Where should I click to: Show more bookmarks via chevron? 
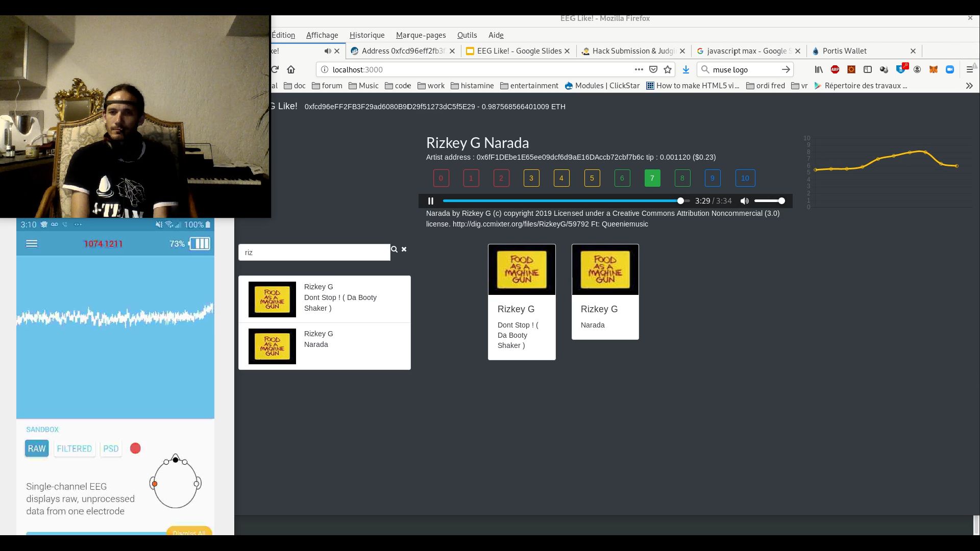(969, 86)
